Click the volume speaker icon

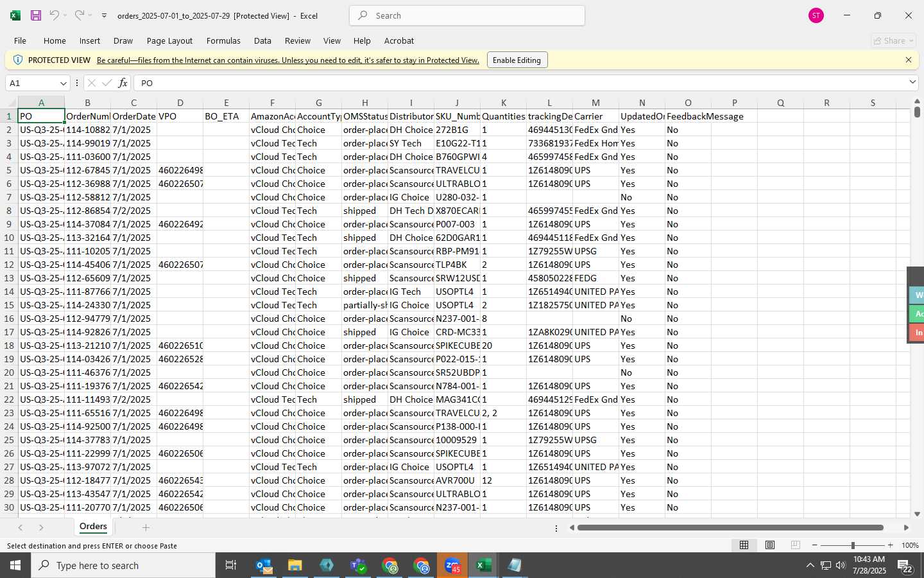(841, 565)
